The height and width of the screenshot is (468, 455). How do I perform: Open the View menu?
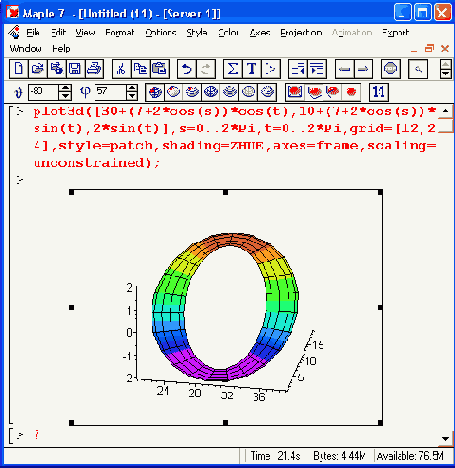pyautogui.click(x=85, y=32)
